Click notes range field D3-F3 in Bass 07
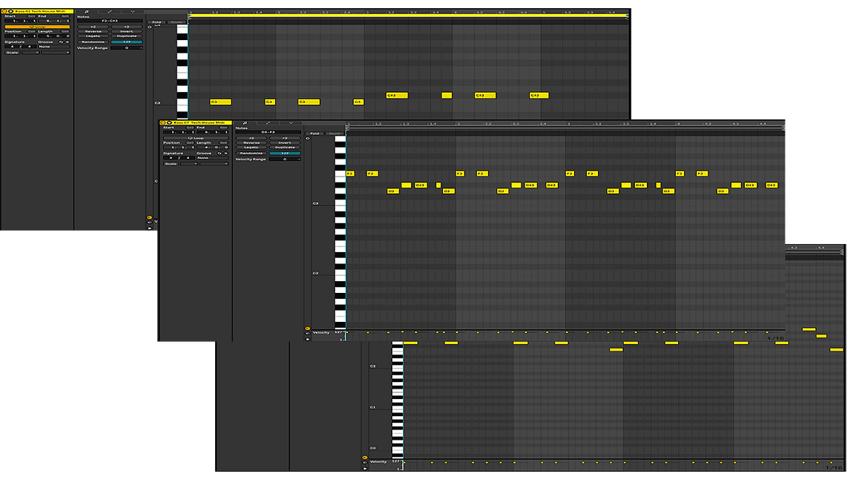Screen dimensions: 868x488 click(268, 132)
